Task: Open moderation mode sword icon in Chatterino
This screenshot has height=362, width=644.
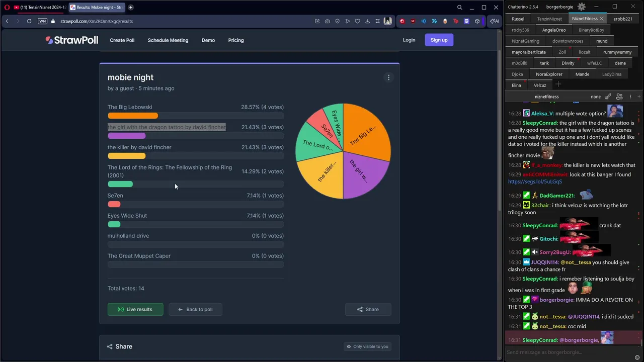Action: tap(608, 97)
